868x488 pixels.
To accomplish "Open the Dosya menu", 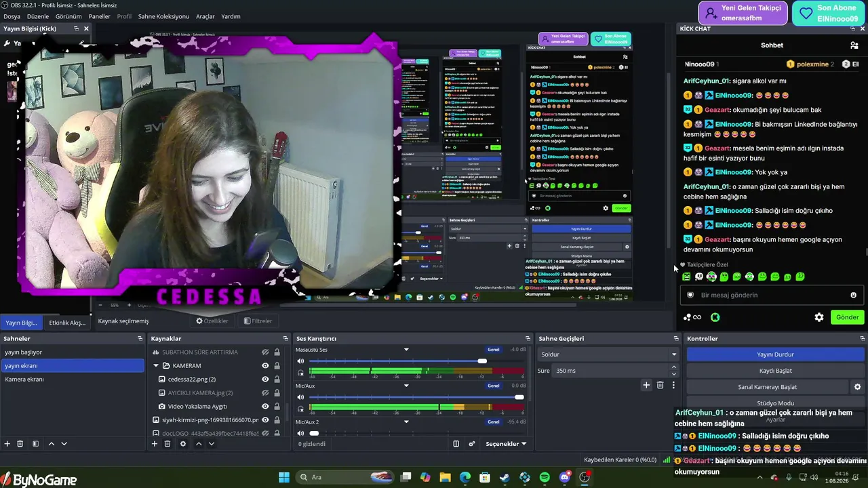I will click(x=12, y=16).
